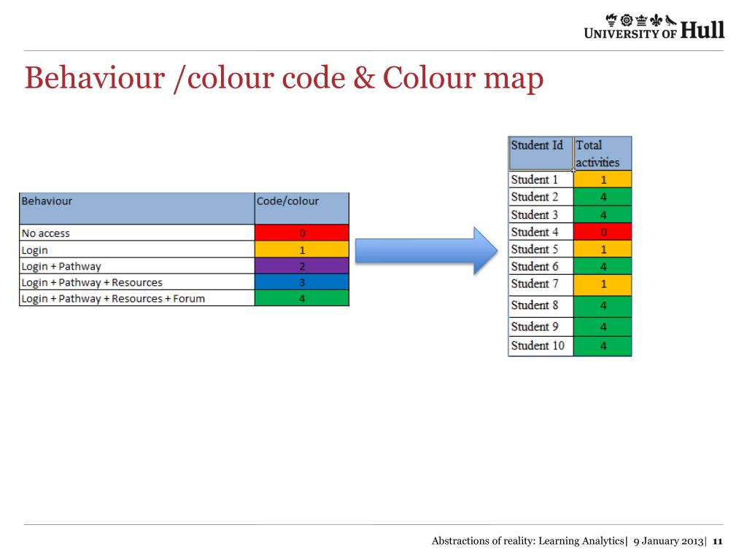Click Student 7's orange activity value

click(x=603, y=285)
